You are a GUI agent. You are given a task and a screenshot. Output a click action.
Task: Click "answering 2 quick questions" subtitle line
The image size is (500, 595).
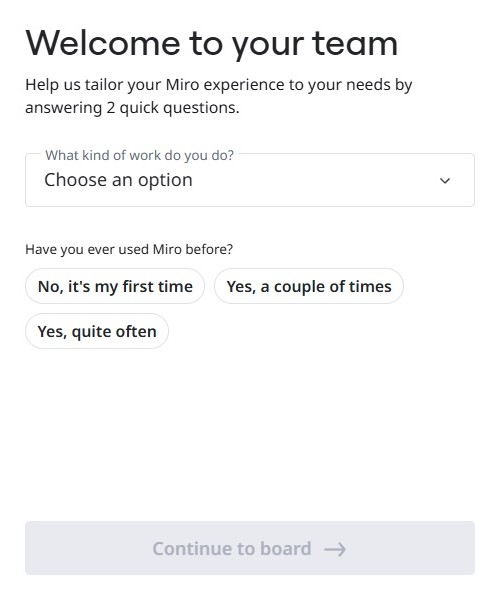(132, 108)
